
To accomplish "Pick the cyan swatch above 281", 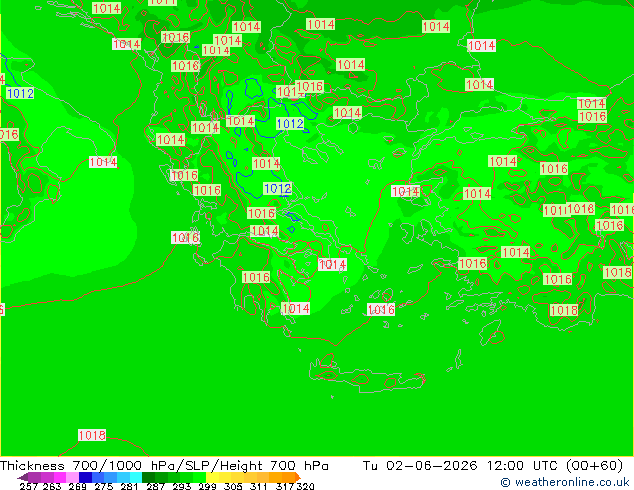I will pos(136,477).
